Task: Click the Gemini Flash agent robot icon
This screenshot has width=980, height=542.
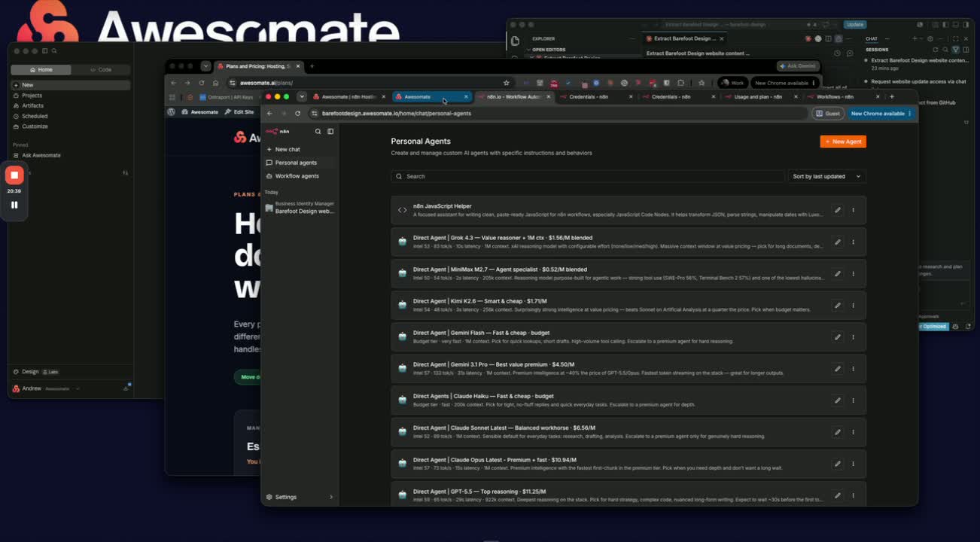Action: pyautogui.click(x=402, y=337)
